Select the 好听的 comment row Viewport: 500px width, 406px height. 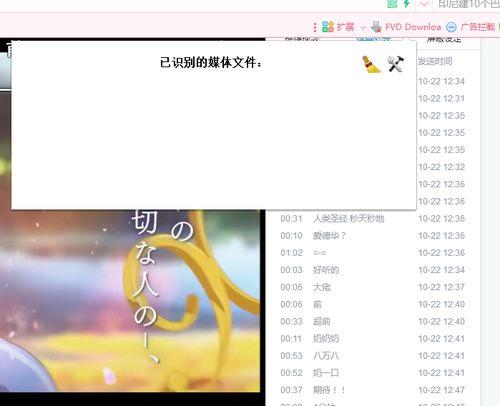click(x=373, y=270)
